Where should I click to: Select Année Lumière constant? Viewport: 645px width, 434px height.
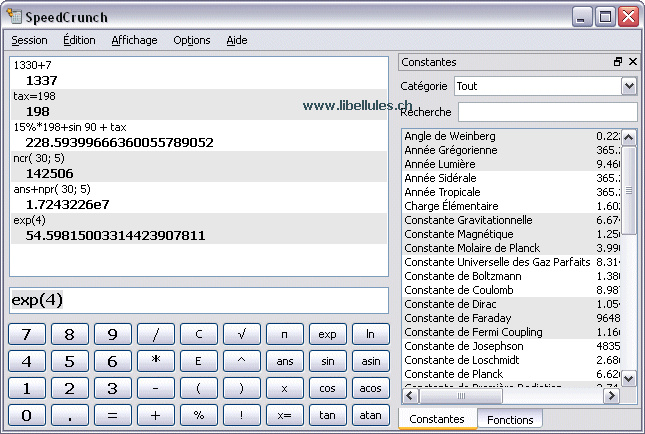pos(511,164)
